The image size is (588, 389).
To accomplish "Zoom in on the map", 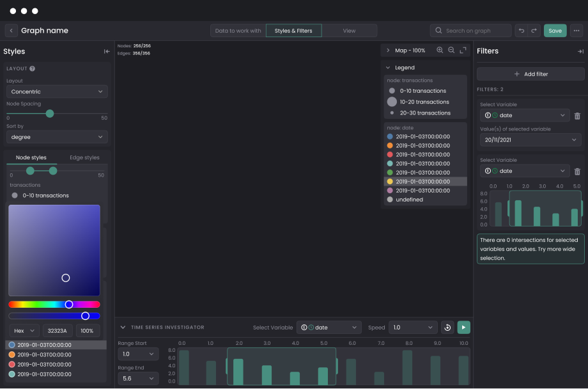I will coord(440,51).
